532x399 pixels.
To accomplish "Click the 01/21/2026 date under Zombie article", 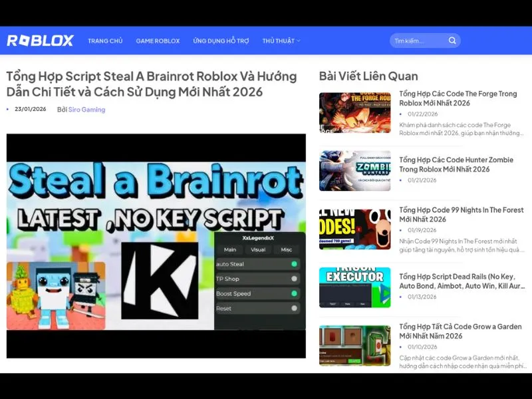I will pyautogui.click(x=422, y=180).
